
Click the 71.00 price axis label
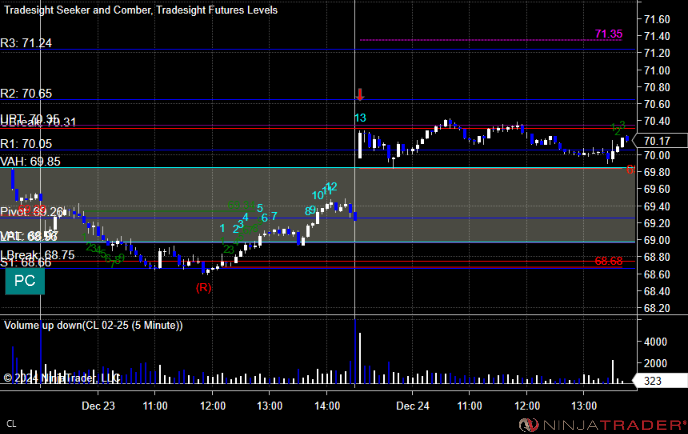pos(657,70)
